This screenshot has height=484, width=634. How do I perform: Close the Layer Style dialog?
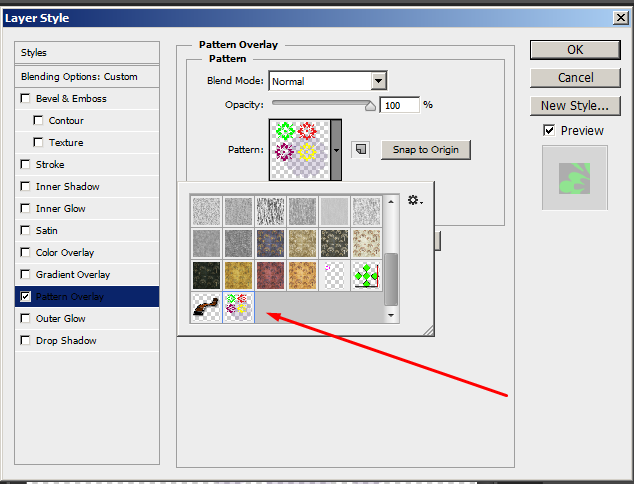[621, 18]
